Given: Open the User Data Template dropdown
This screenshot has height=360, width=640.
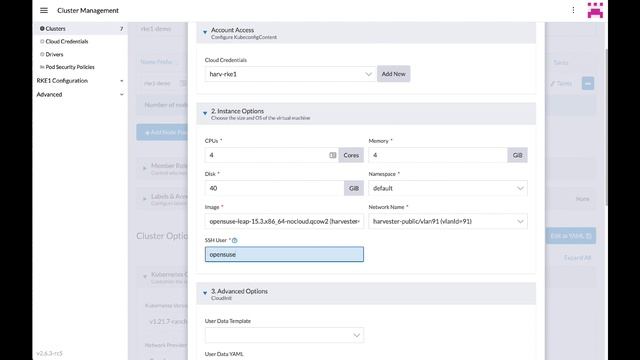Looking at the screenshot, I should tap(284, 335).
